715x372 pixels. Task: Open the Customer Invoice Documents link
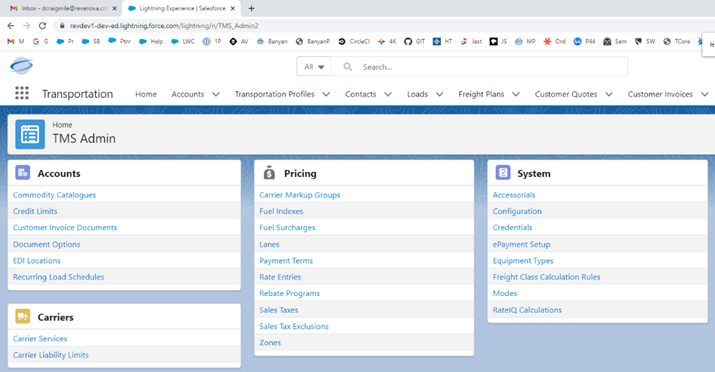tap(65, 227)
